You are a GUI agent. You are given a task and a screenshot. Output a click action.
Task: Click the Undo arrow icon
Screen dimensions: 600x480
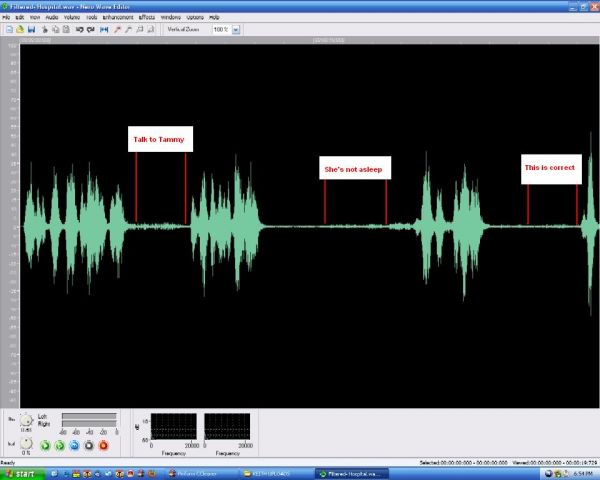(80, 29)
